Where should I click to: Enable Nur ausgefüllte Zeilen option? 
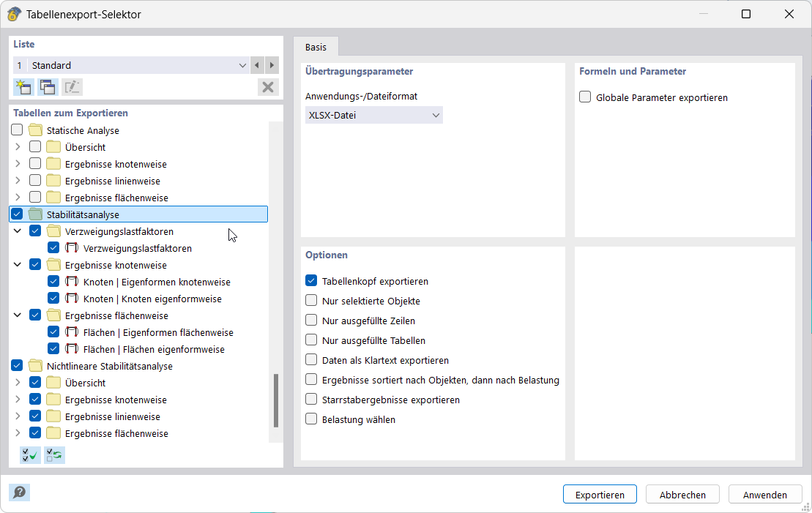pos(311,321)
